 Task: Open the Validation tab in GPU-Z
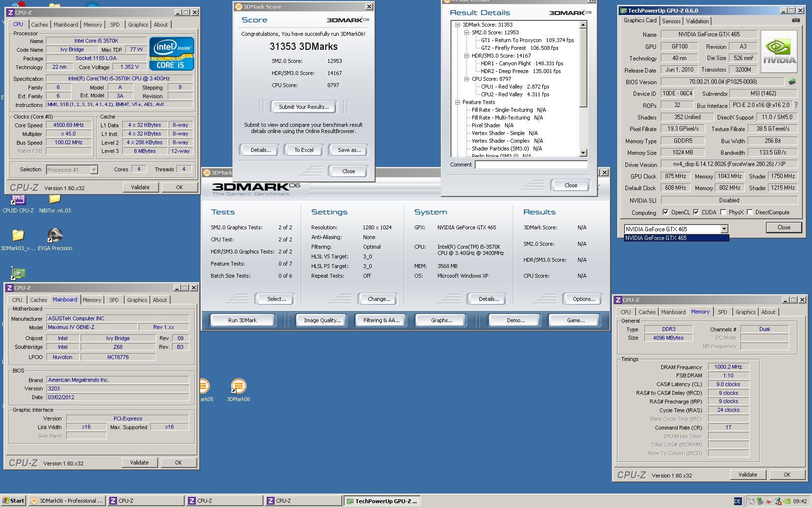click(x=697, y=21)
